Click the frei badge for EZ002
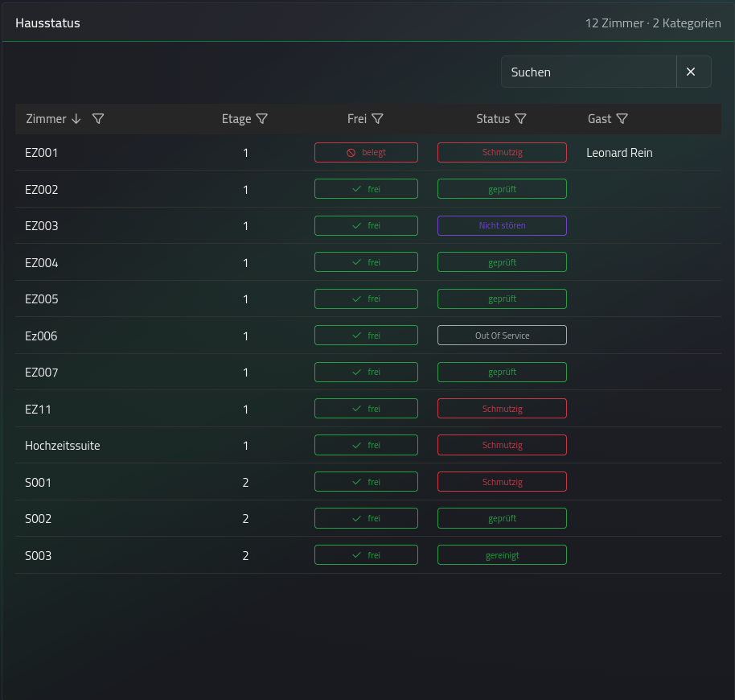 [366, 189]
